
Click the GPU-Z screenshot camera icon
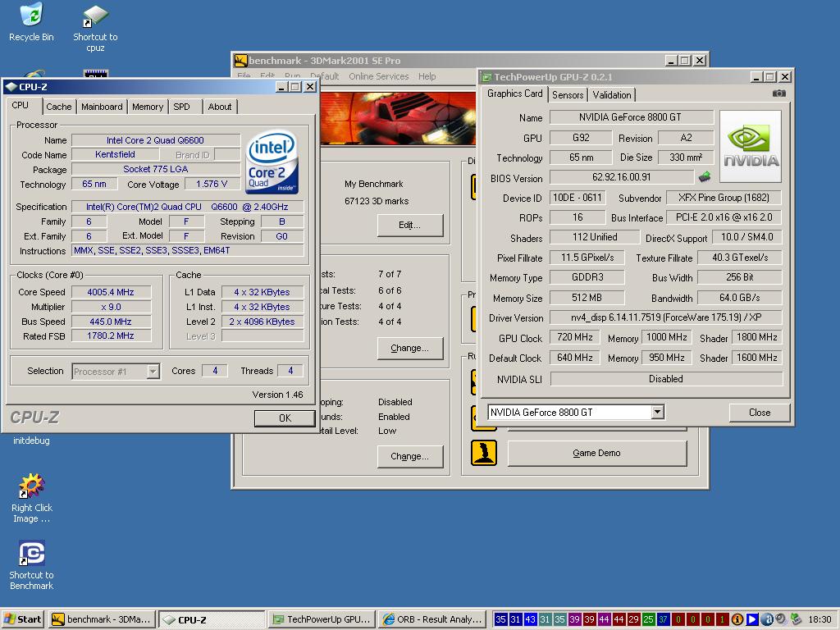[x=779, y=94]
